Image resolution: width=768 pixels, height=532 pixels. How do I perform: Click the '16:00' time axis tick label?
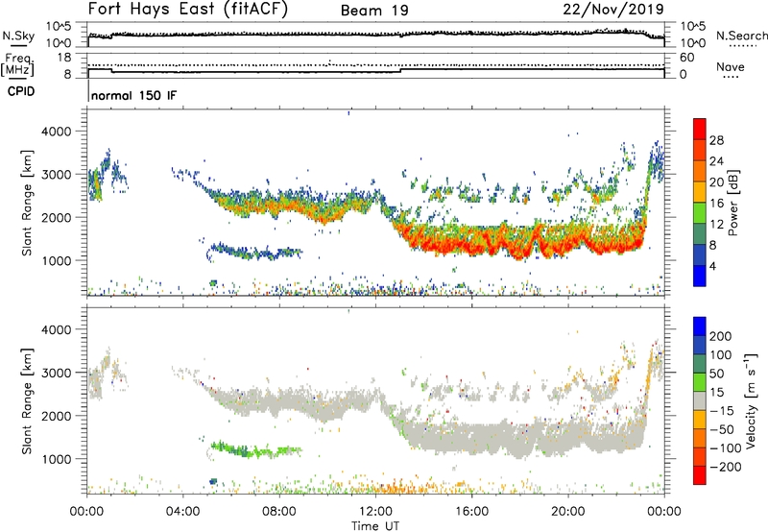[471, 512]
